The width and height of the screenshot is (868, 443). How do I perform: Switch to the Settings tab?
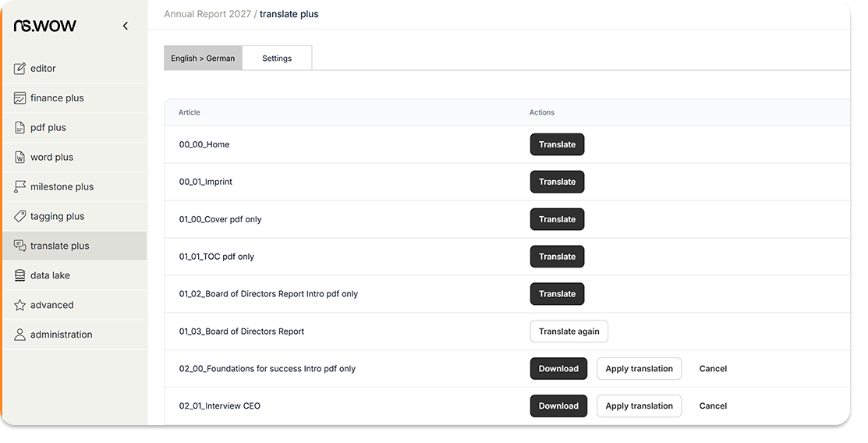[277, 58]
